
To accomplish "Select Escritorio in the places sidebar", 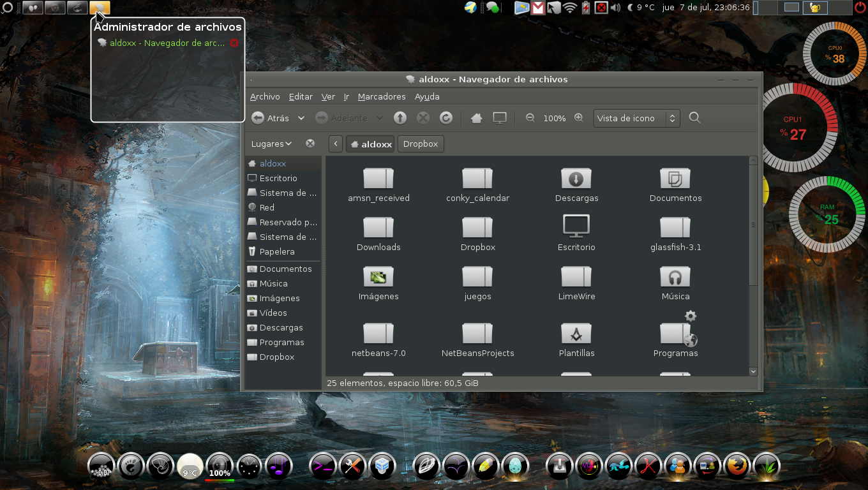I will pos(283,178).
